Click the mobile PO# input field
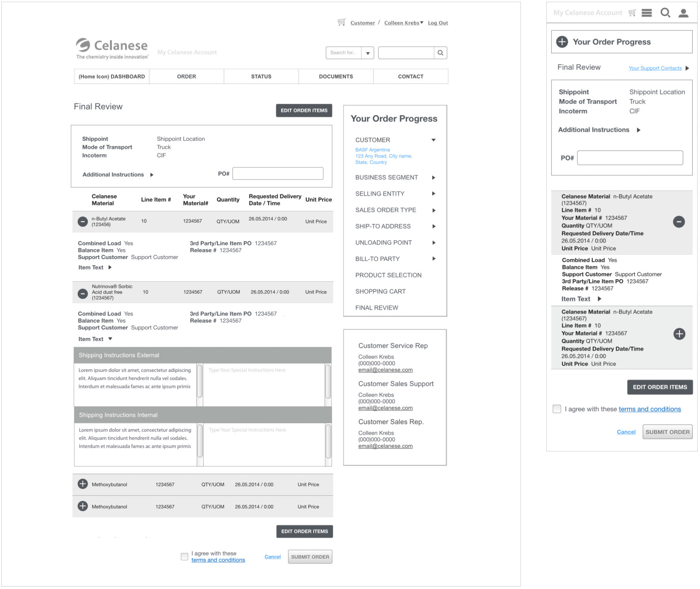Screen dimensions: 700x589 click(630, 158)
